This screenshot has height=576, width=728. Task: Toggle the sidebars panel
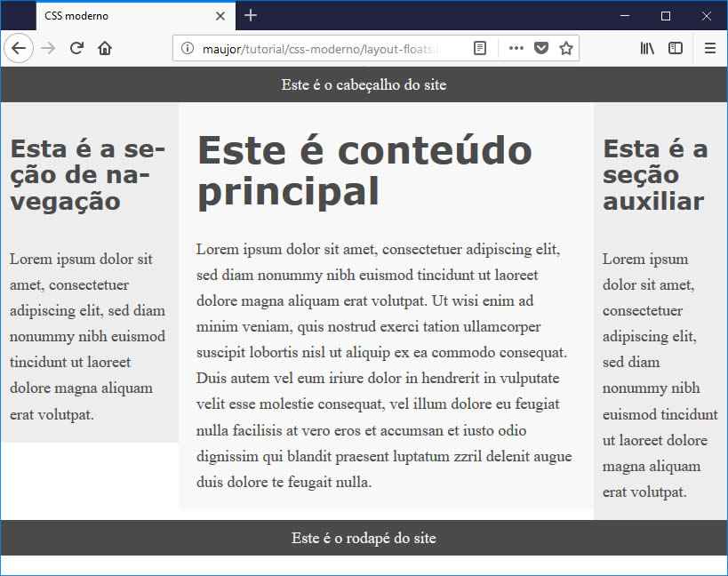676,48
